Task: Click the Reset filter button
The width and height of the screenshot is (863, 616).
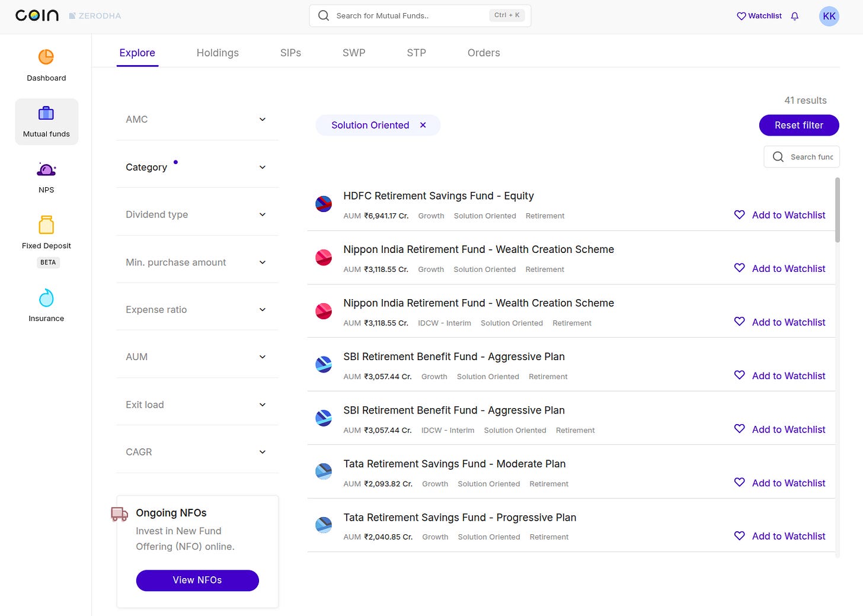Action: (799, 125)
